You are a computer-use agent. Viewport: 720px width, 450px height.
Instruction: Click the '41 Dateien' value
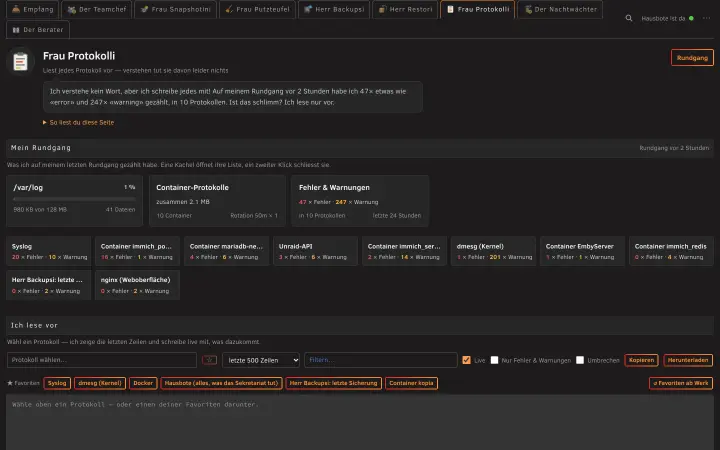tap(120, 209)
